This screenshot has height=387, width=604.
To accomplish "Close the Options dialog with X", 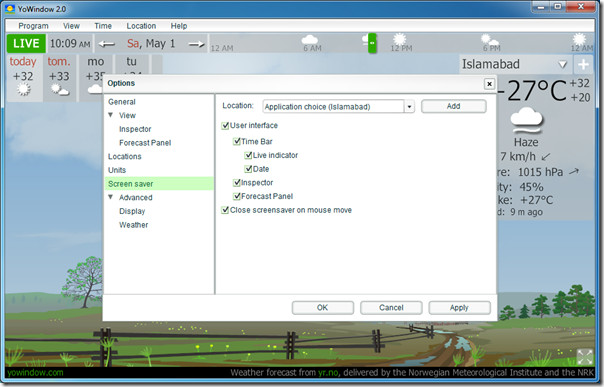I will pos(489,84).
